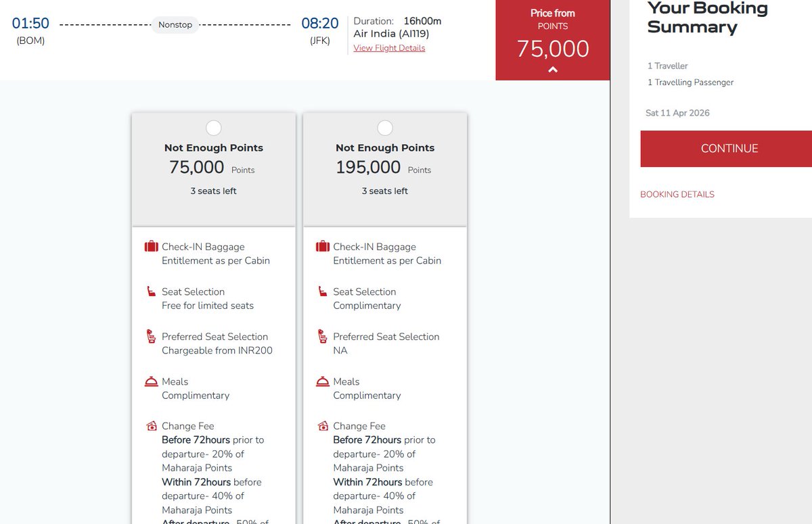Click 'Chargeable from INR200' text

tap(217, 350)
